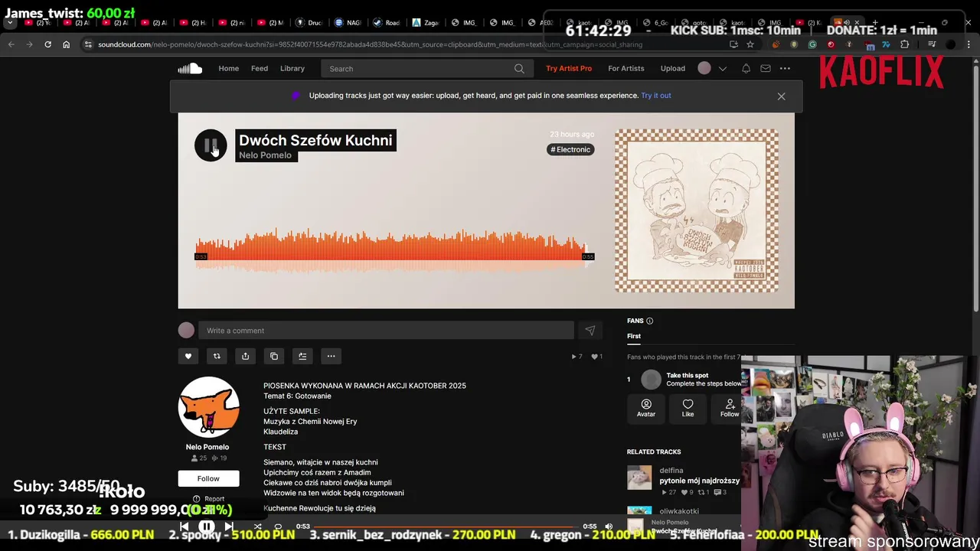980x551 pixels.
Task: Expand browser tab search dropdown
Action: point(10,23)
